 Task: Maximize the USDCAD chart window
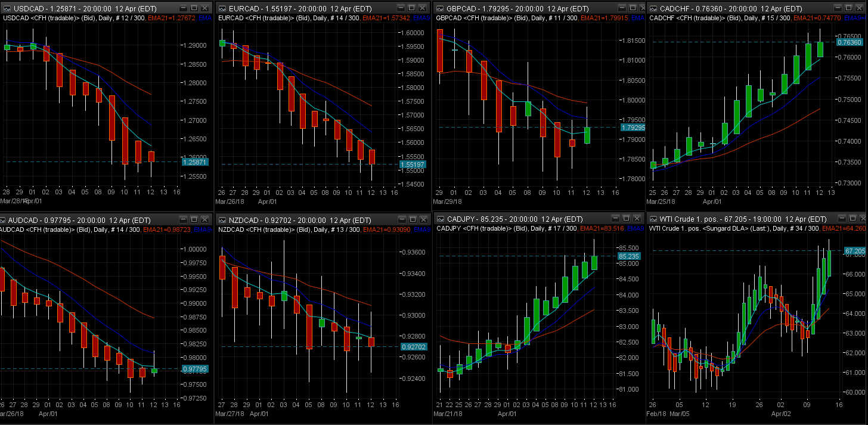coord(194,8)
